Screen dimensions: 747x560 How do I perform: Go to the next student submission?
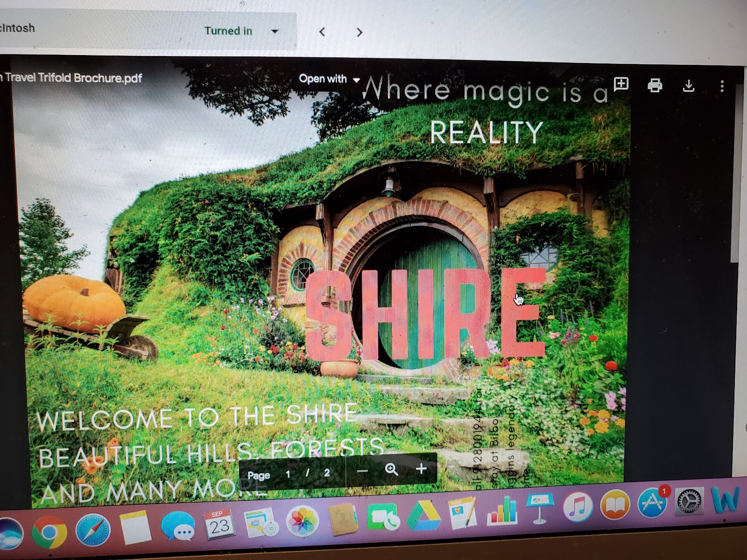[x=359, y=32]
